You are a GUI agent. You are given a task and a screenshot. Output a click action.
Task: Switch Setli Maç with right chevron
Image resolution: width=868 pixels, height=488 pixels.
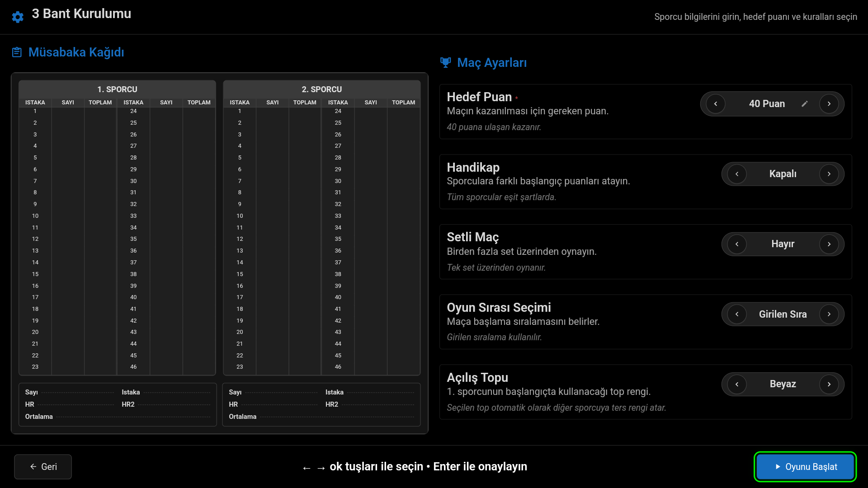coord(829,244)
